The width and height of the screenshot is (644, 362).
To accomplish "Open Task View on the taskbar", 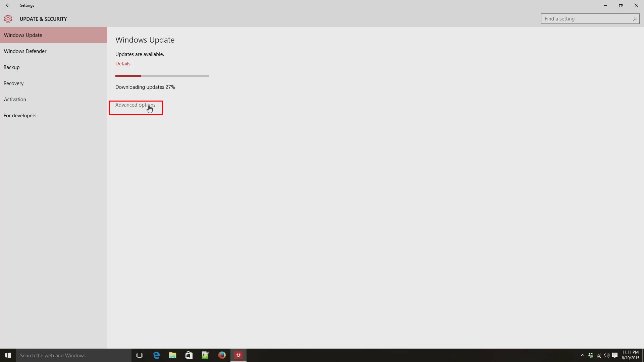I will pyautogui.click(x=140, y=355).
